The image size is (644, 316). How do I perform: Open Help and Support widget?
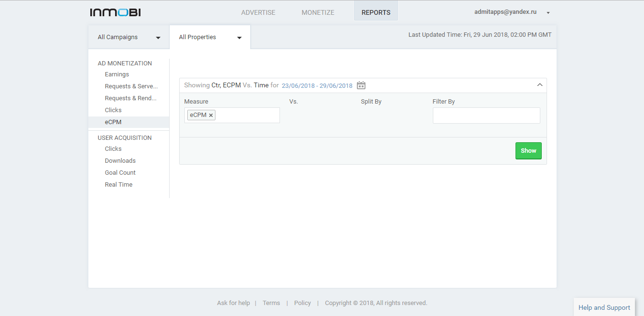coord(604,307)
